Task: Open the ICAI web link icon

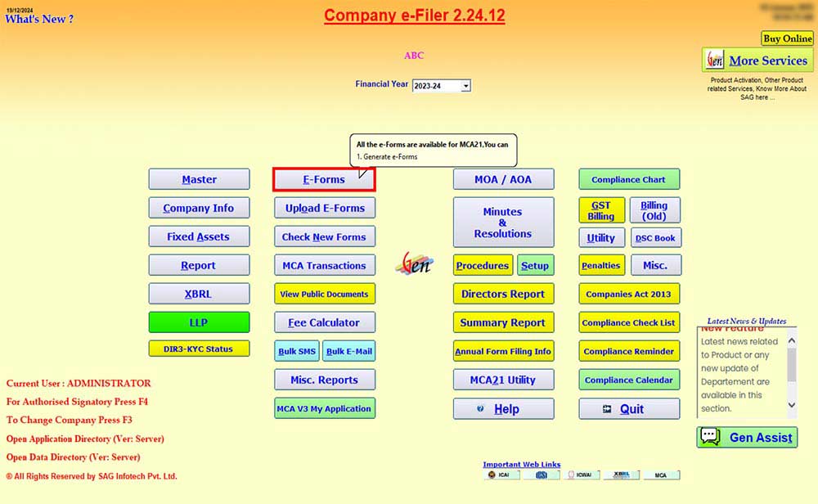Action: coord(501,475)
